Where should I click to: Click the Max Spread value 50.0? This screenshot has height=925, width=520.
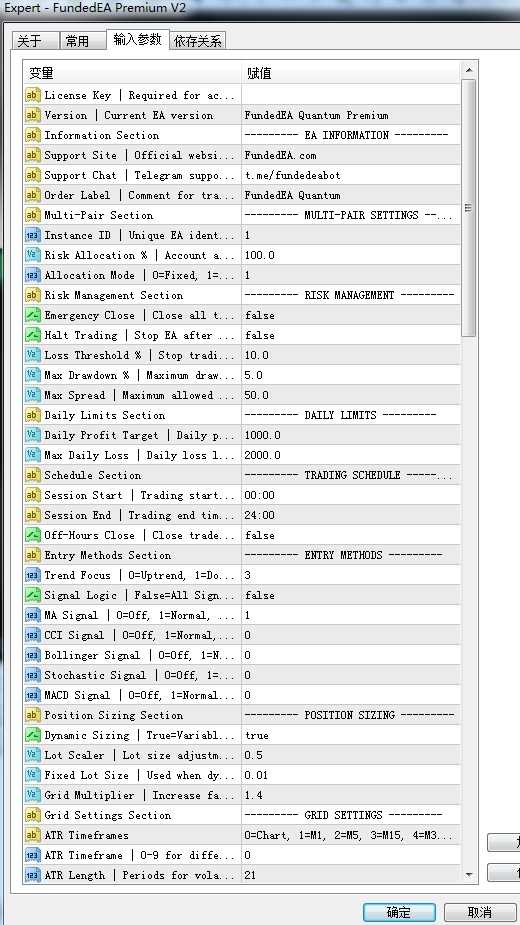pyautogui.click(x=257, y=395)
